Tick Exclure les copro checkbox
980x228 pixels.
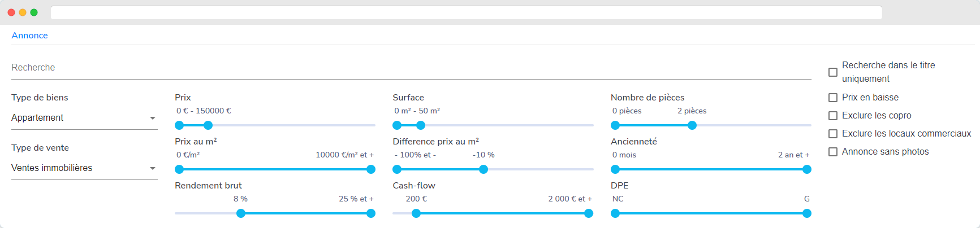pos(833,116)
